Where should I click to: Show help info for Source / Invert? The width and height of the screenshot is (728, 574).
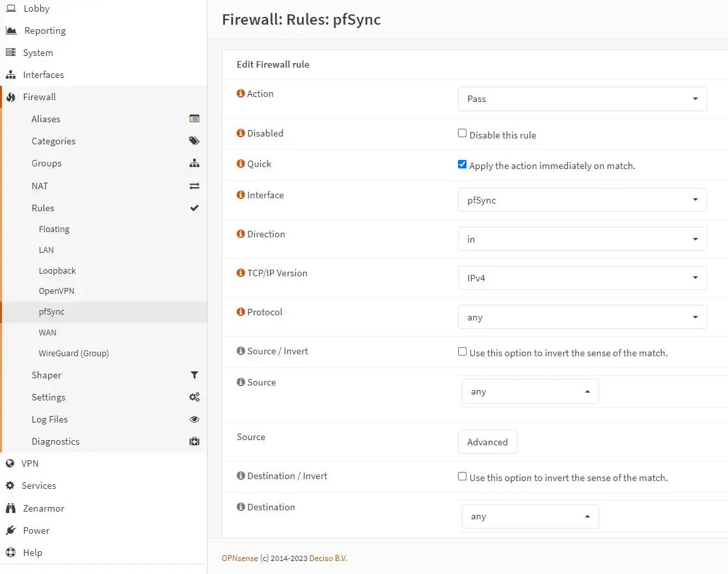(241, 351)
